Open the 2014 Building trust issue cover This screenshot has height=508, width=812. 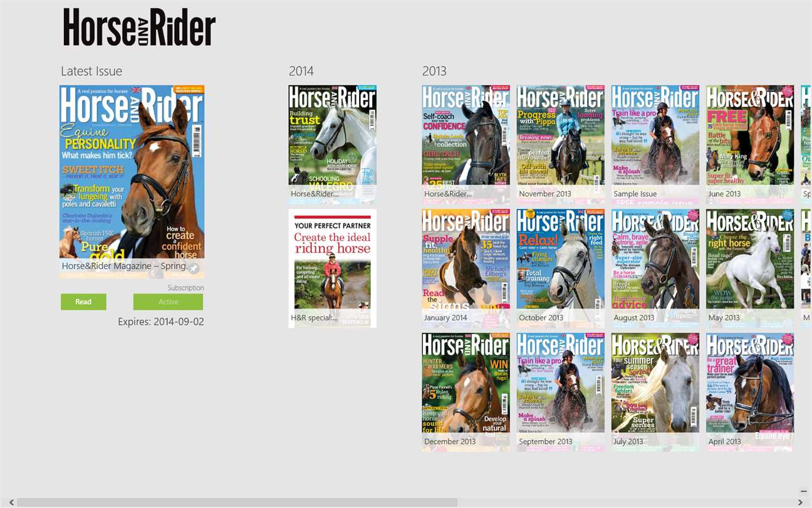[333, 145]
